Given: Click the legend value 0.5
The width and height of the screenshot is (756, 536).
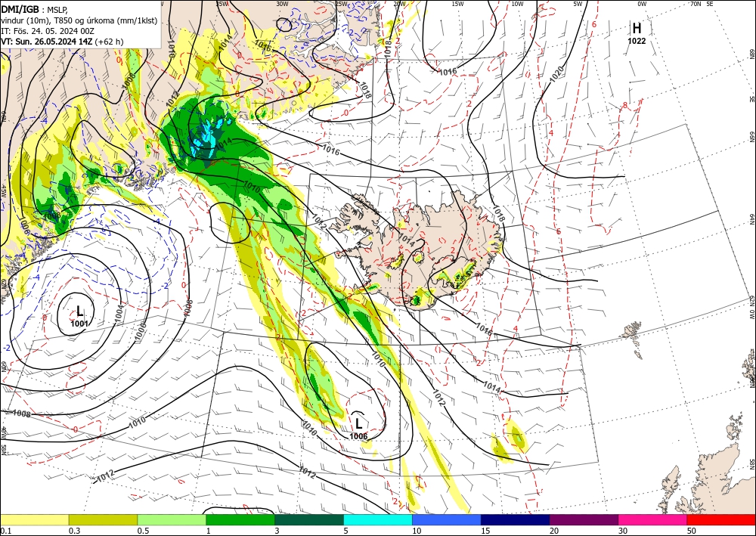Looking at the screenshot, I should pyautogui.click(x=143, y=531).
